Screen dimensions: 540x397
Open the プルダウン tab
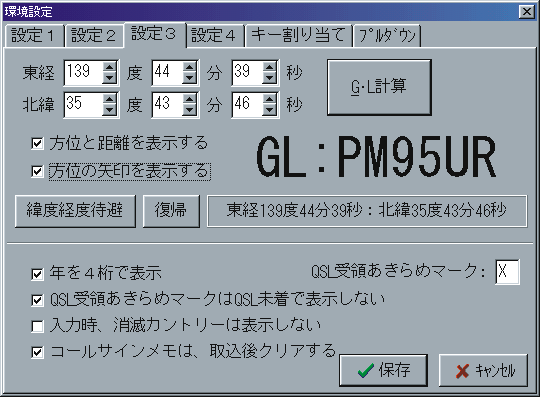pos(387,35)
